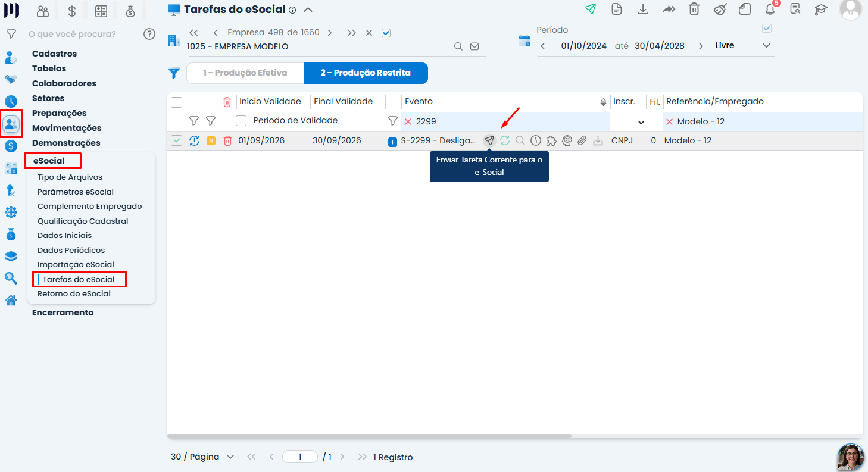Expand the Encerramento menu section
Screen dimensions: 868x472
click(x=63, y=312)
